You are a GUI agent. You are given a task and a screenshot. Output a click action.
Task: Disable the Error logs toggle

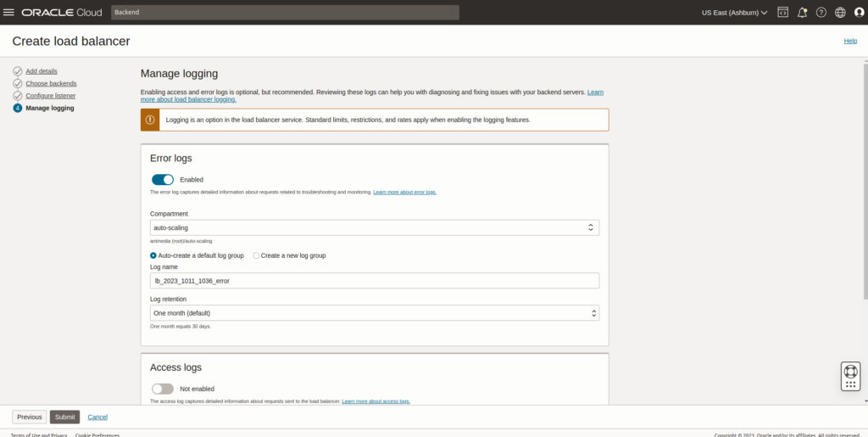[163, 179]
